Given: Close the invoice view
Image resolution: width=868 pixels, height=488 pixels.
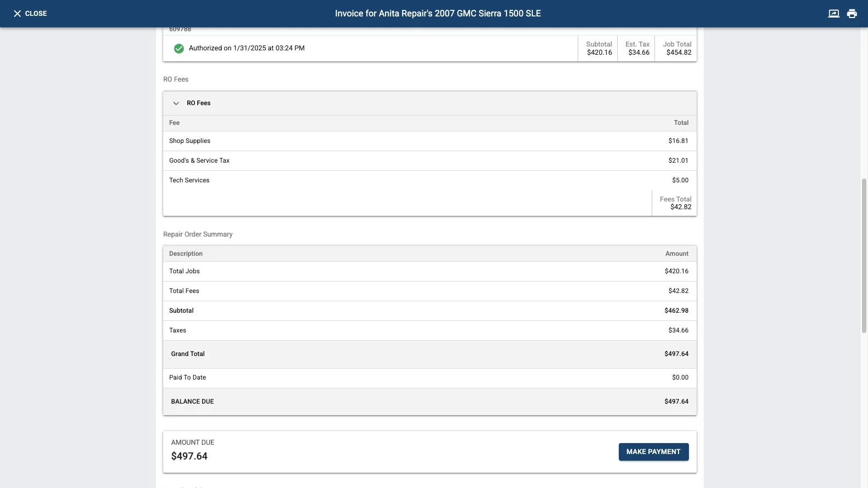Looking at the screenshot, I should tap(30, 14).
